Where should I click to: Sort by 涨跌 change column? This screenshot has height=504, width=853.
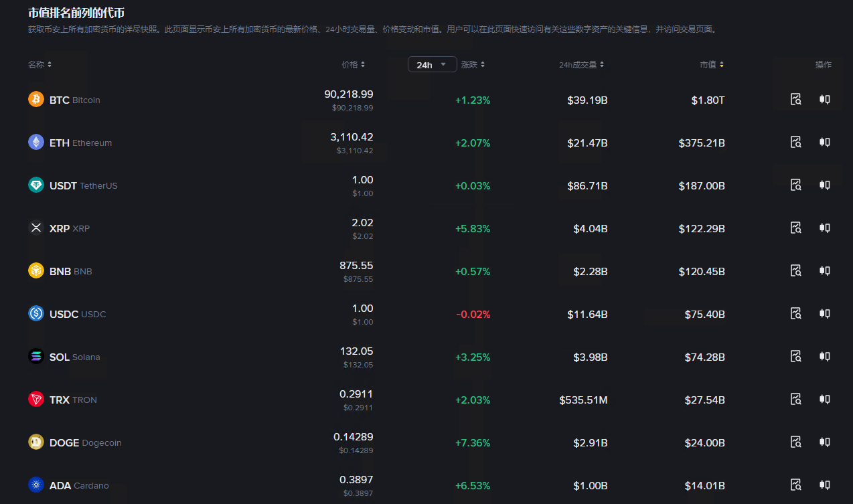click(473, 65)
